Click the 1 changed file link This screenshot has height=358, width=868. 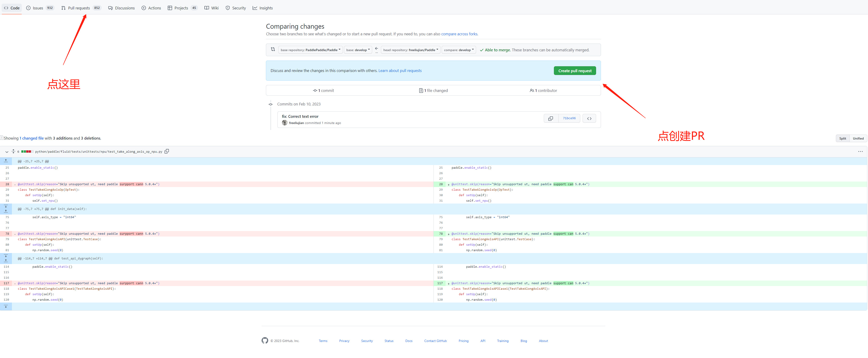tap(32, 138)
